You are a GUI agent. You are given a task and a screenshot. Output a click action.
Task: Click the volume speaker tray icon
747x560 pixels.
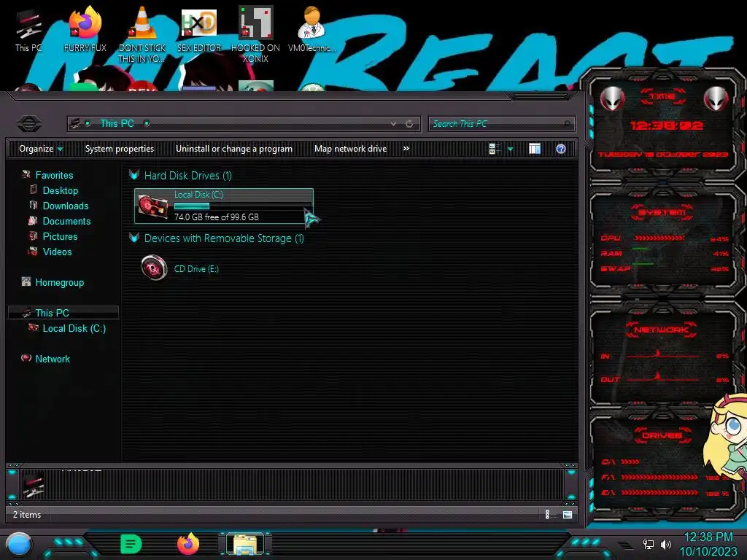665,544
